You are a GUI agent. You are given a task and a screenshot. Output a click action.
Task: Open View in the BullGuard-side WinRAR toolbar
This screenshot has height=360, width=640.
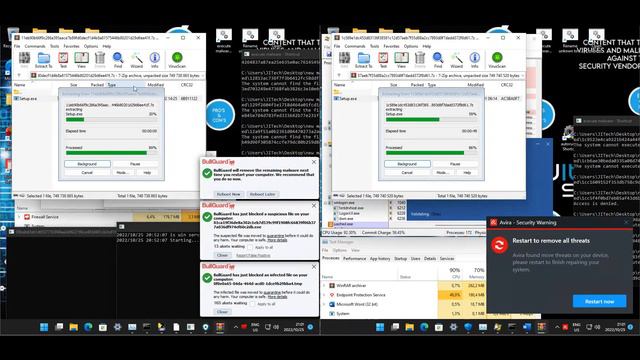point(81,60)
